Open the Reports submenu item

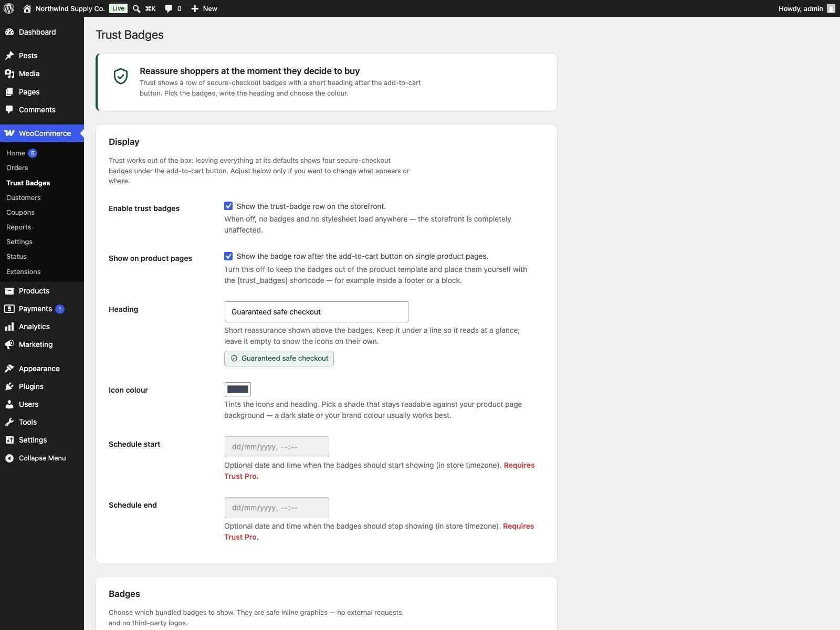[x=19, y=227]
